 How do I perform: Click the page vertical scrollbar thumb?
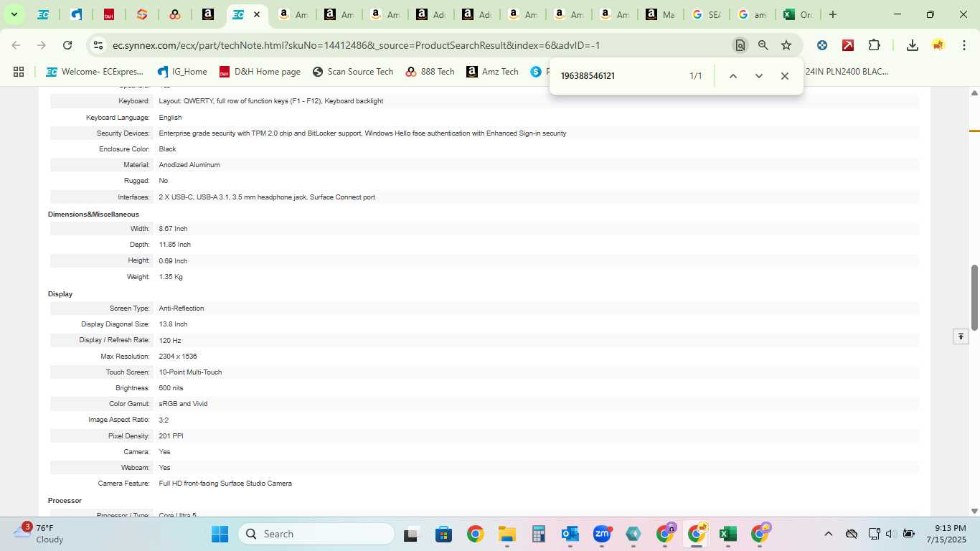pyautogui.click(x=974, y=298)
